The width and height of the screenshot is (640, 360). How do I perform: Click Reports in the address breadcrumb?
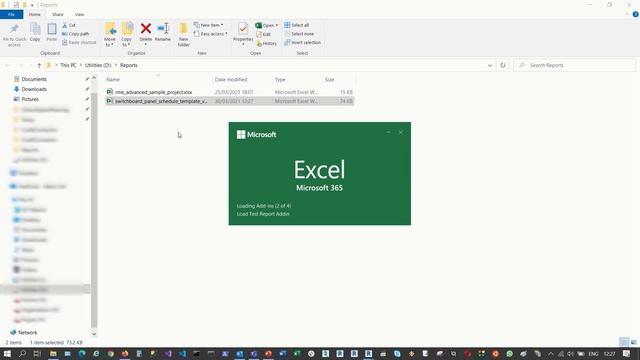(129, 65)
